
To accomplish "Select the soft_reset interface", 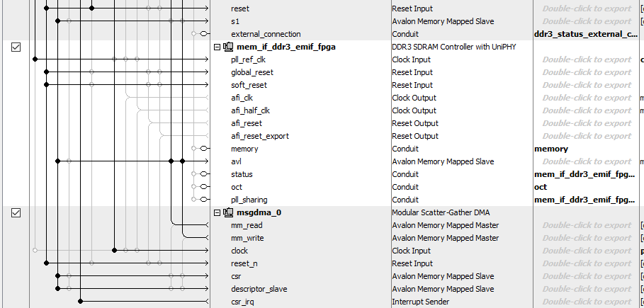I will pyautogui.click(x=249, y=85).
